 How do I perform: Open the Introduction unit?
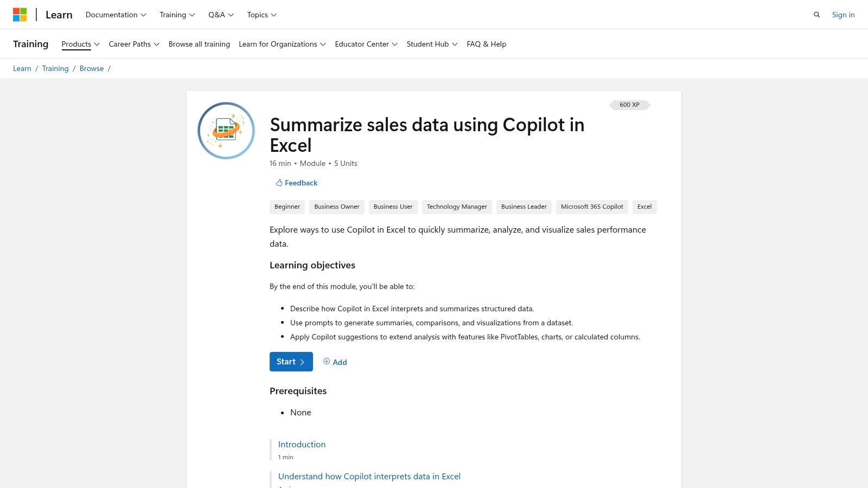point(302,444)
